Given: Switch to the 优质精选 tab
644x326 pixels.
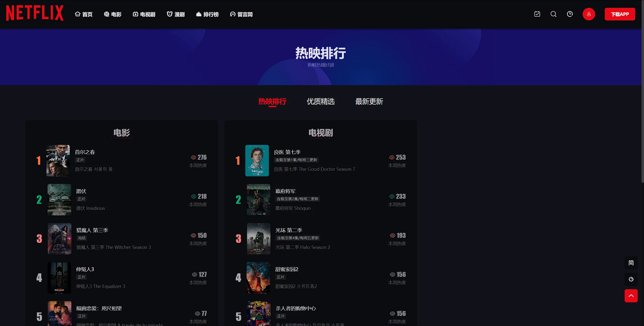Looking at the screenshot, I should [321, 102].
